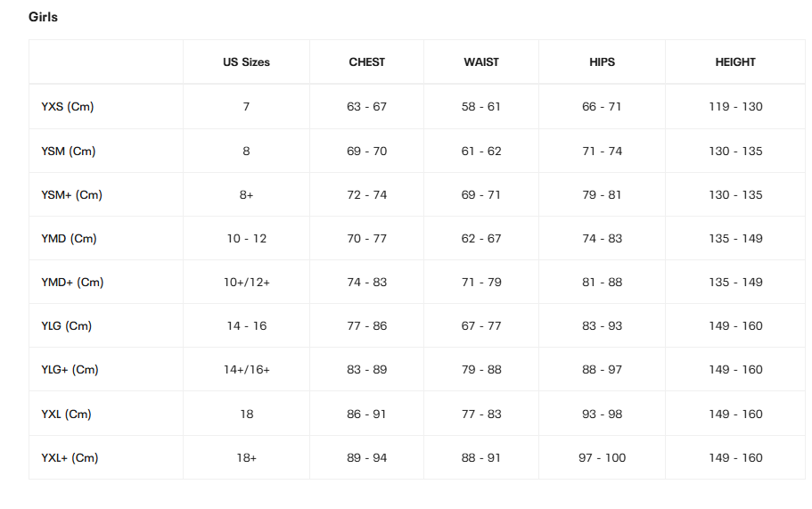Select the CHEST column header
The width and height of the screenshot is (812, 509).
coord(367,62)
